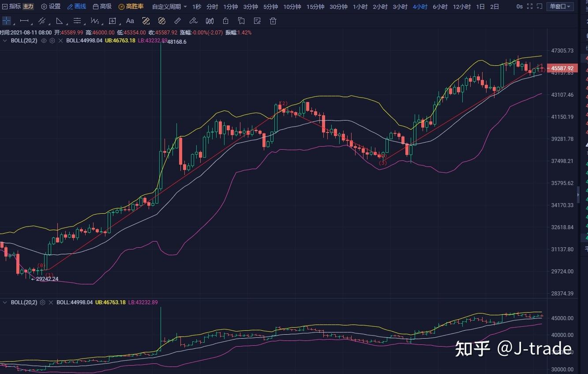
Task: Click the 29242.24 low price label
Action: pyautogui.click(x=47, y=279)
